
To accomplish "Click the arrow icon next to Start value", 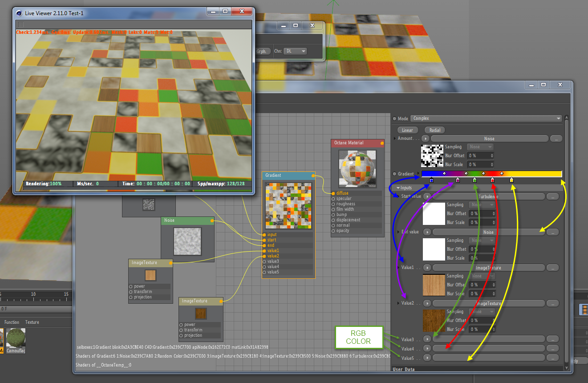I will [x=427, y=196].
